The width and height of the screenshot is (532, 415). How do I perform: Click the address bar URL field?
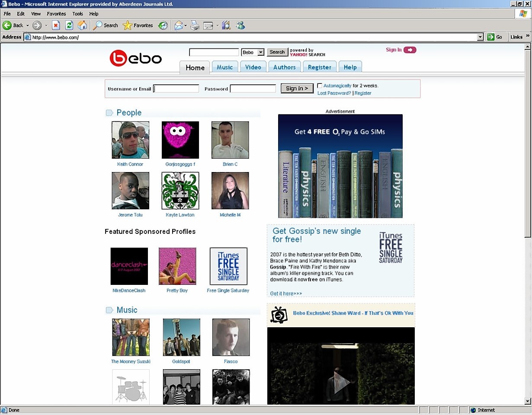point(253,37)
